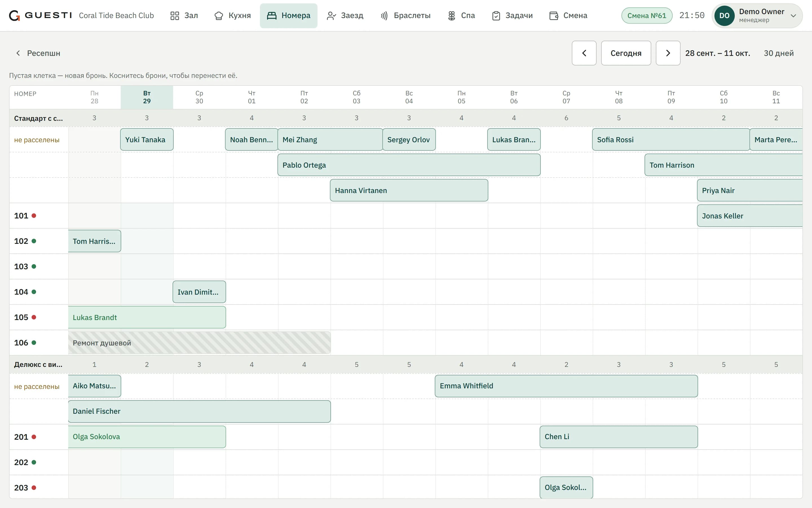
Task: Click the Делюкс с ви... category row
Action: [x=406, y=364]
